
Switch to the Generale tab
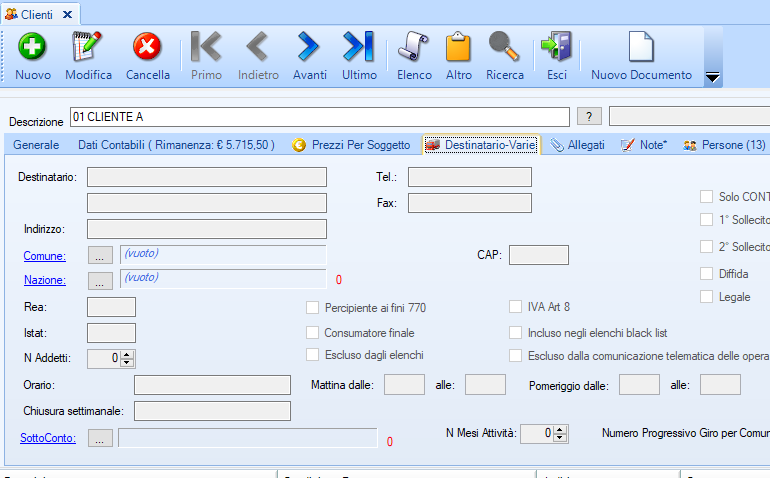36,145
